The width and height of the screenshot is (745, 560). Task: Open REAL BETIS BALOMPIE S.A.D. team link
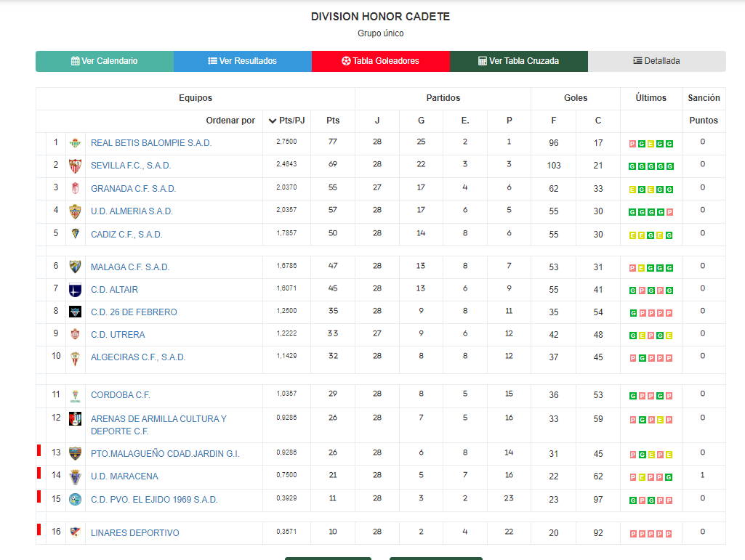[x=151, y=143]
